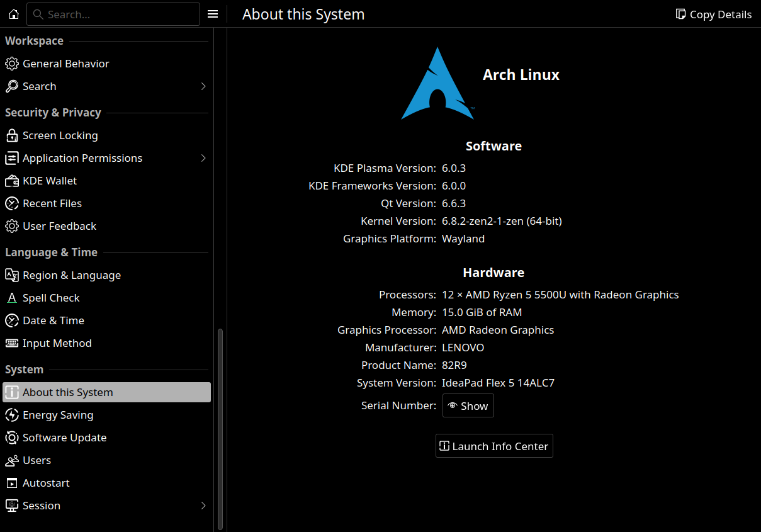The image size is (761, 532).
Task: Expand Application Permissions chevron
Action: (203, 158)
